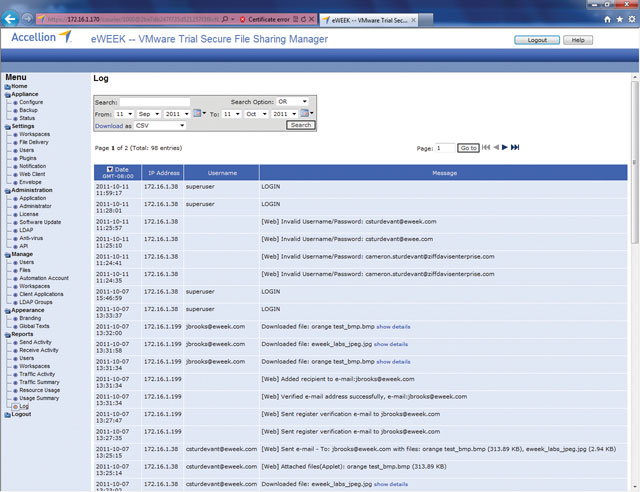
Task: Open the From month Sep dropdown
Action: pos(148,114)
